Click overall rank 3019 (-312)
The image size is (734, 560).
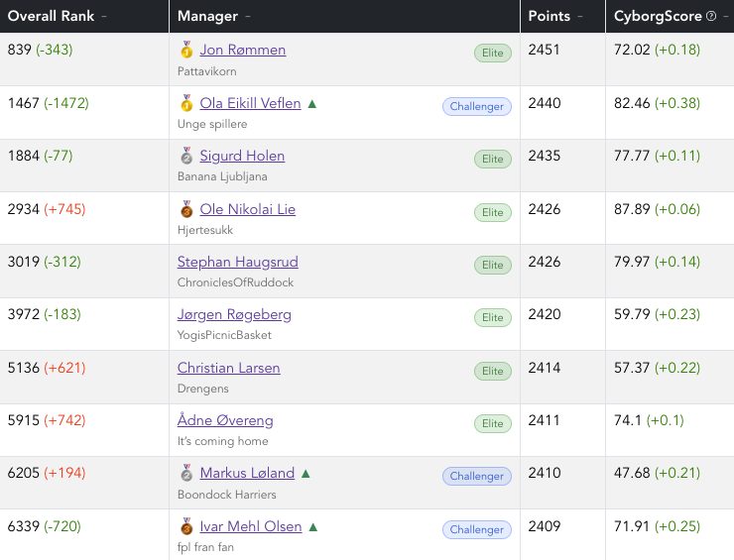(x=44, y=262)
